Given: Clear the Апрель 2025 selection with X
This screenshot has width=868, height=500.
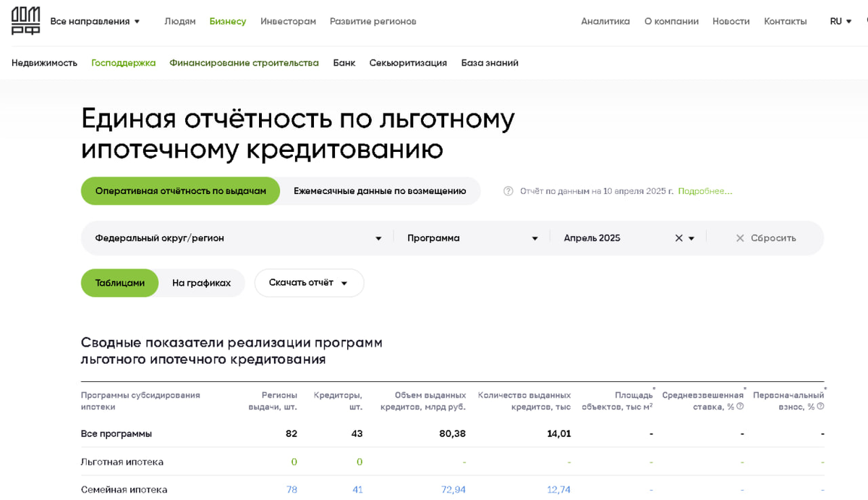Looking at the screenshot, I should (678, 238).
